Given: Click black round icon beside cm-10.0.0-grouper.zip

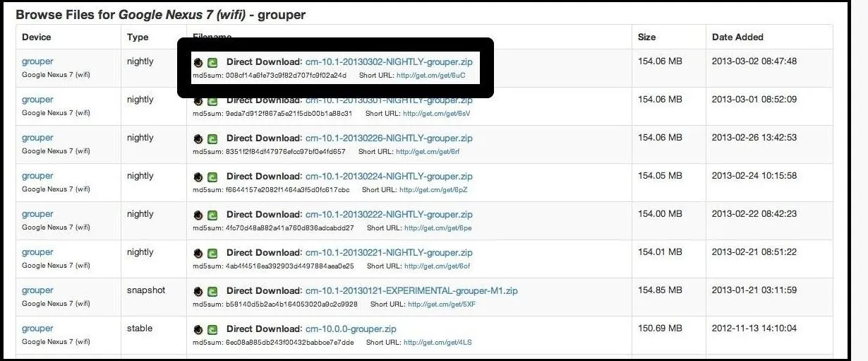Looking at the screenshot, I should 198,329.
